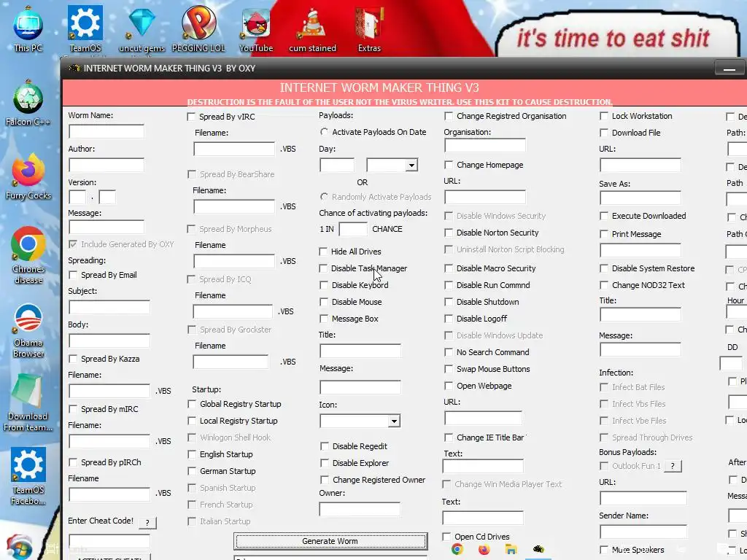Click the Change IE Title Bar Text field

click(483, 466)
